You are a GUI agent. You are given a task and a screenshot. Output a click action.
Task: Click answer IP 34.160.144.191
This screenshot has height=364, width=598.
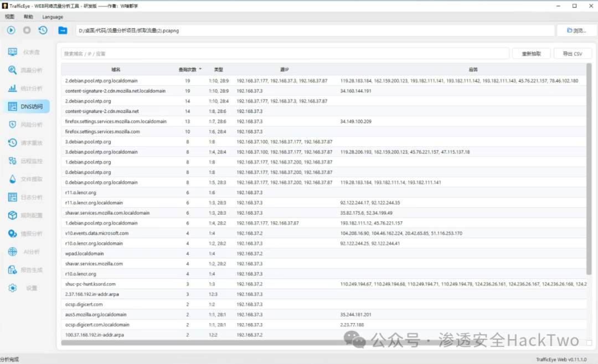point(356,91)
